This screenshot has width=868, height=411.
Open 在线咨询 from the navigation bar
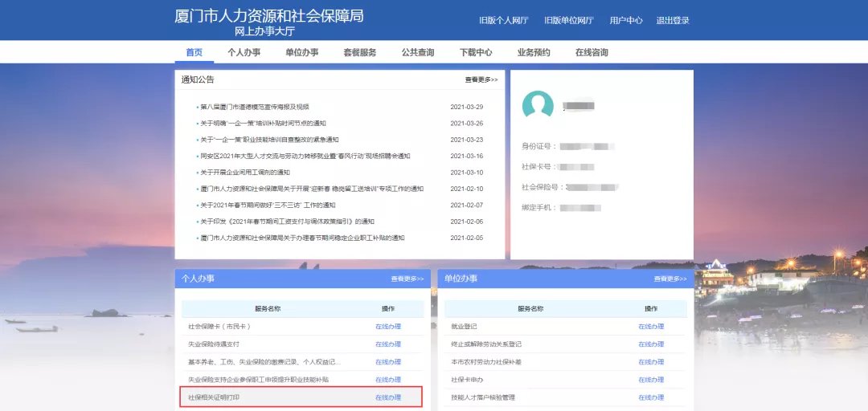(x=592, y=53)
